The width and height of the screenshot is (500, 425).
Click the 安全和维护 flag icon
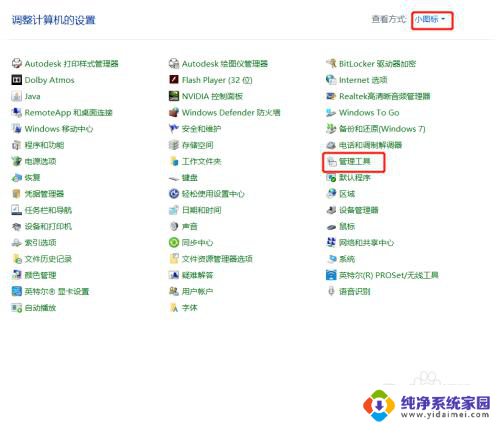click(174, 129)
